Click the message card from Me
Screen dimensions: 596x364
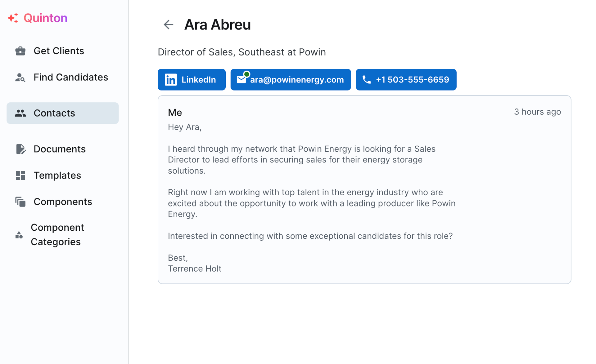pos(364,190)
